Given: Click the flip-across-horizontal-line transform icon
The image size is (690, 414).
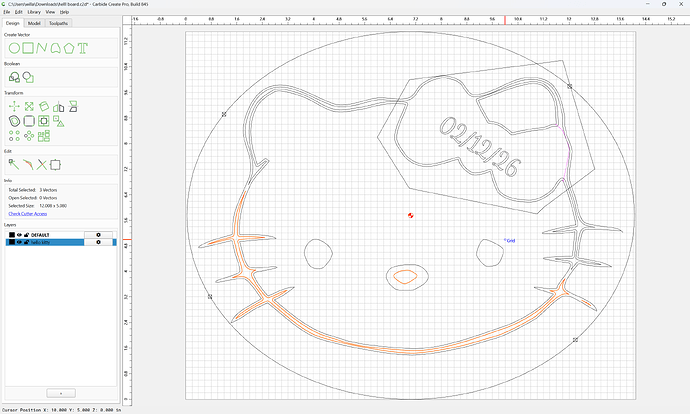Looking at the screenshot, I should (x=73, y=106).
